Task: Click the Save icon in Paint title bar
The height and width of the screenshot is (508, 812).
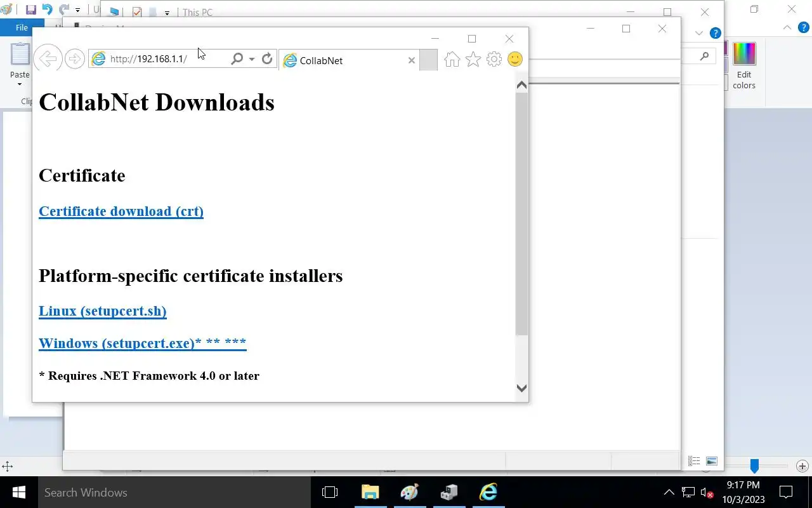Action: click(x=30, y=10)
